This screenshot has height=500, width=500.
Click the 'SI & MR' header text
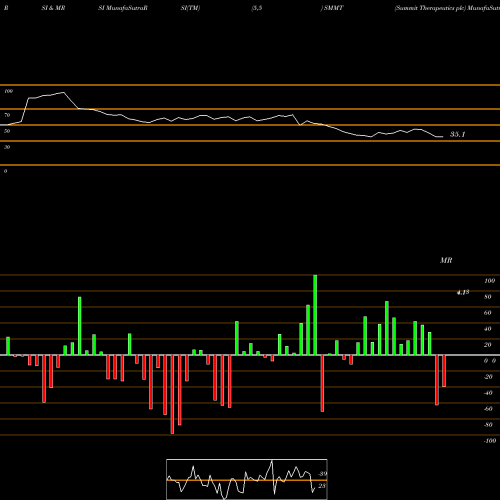[x=53, y=8]
